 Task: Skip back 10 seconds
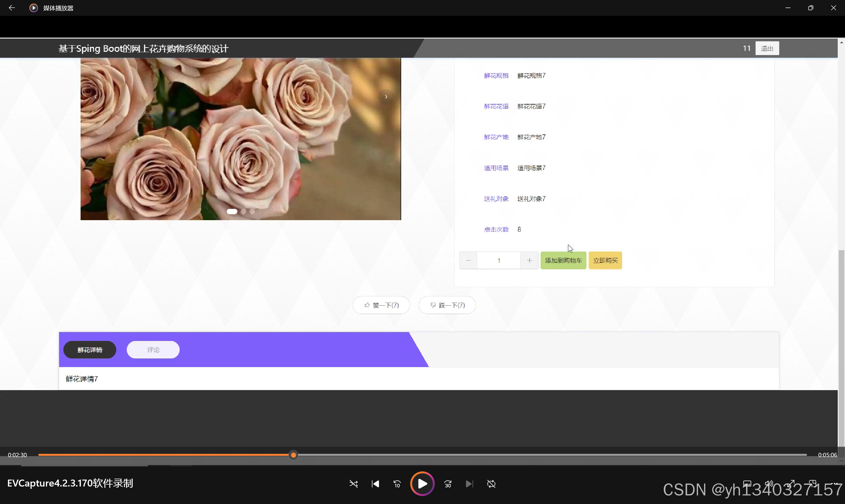click(x=397, y=484)
